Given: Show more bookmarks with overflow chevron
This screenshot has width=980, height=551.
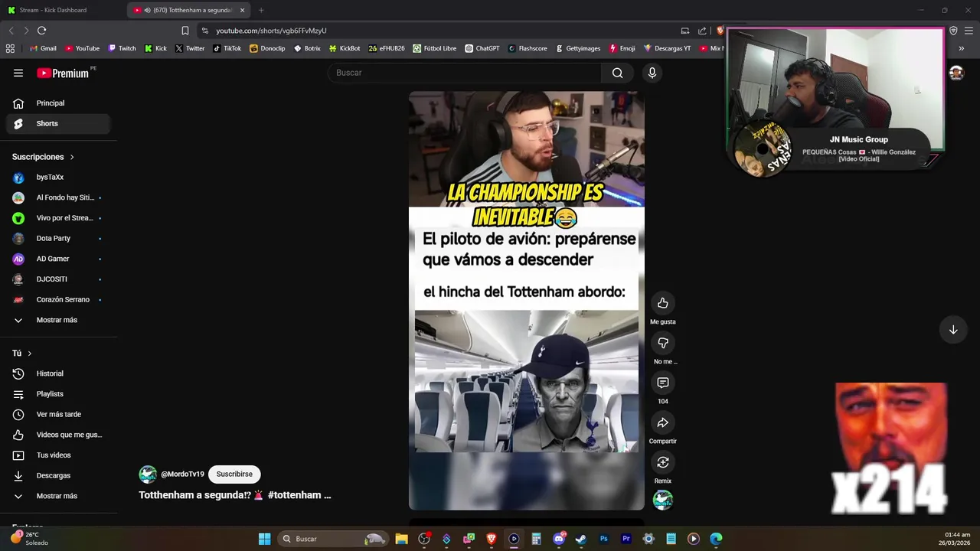Looking at the screenshot, I should (961, 48).
